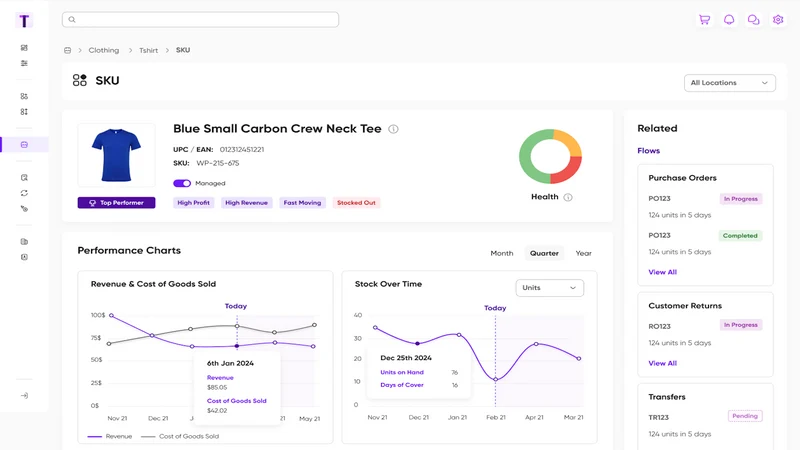800x450 pixels.
Task: Click the RO123 return entry
Action: (659, 326)
